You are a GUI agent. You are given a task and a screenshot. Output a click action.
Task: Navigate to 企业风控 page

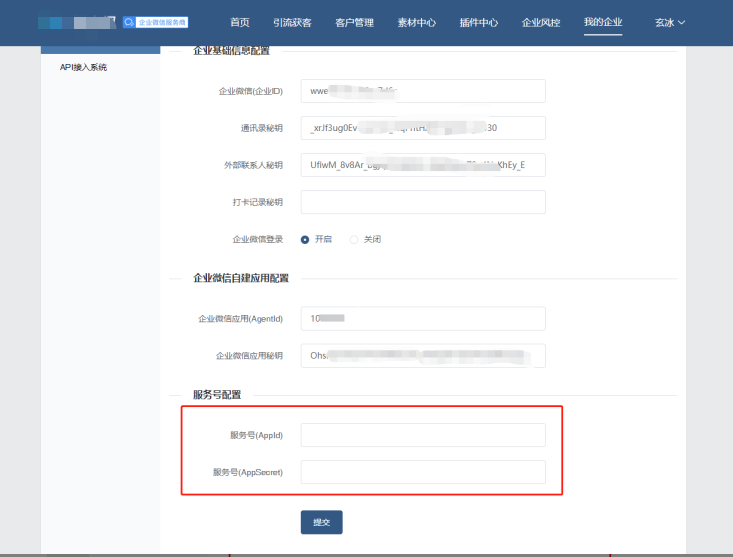point(541,22)
